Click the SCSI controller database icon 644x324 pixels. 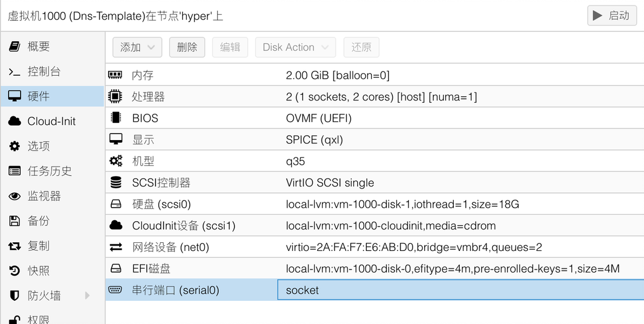116,183
